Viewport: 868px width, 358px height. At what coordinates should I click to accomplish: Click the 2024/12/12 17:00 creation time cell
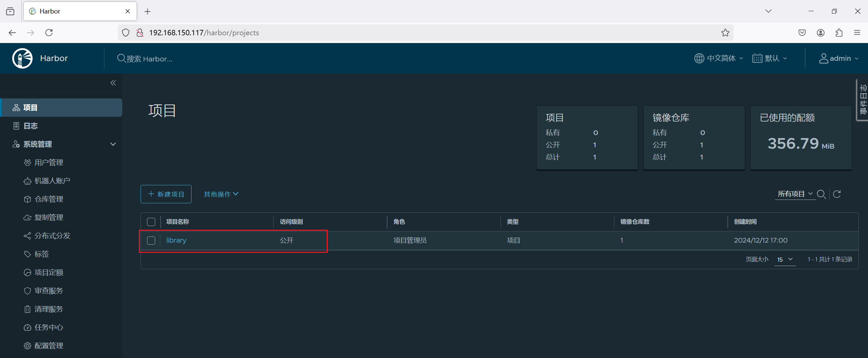[x=761, y=240]
